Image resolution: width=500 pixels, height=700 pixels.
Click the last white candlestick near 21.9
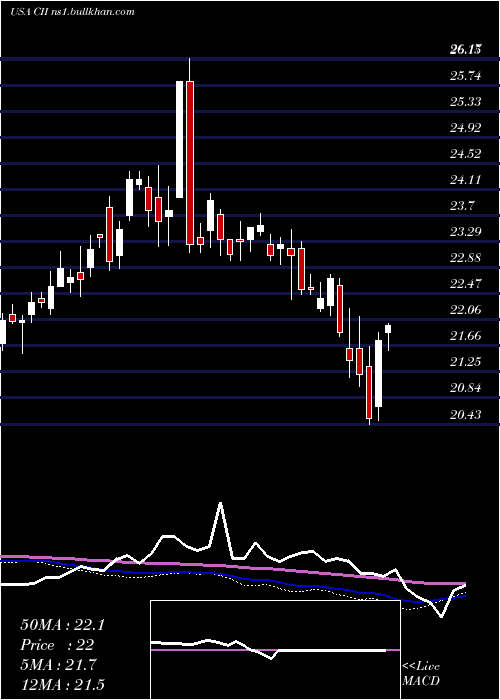pos(388,329)
